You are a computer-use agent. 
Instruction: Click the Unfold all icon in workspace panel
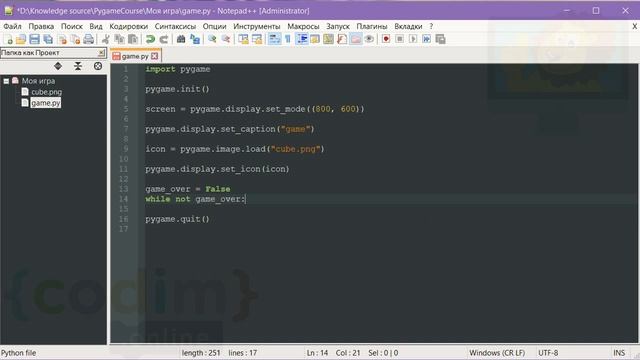58,66
